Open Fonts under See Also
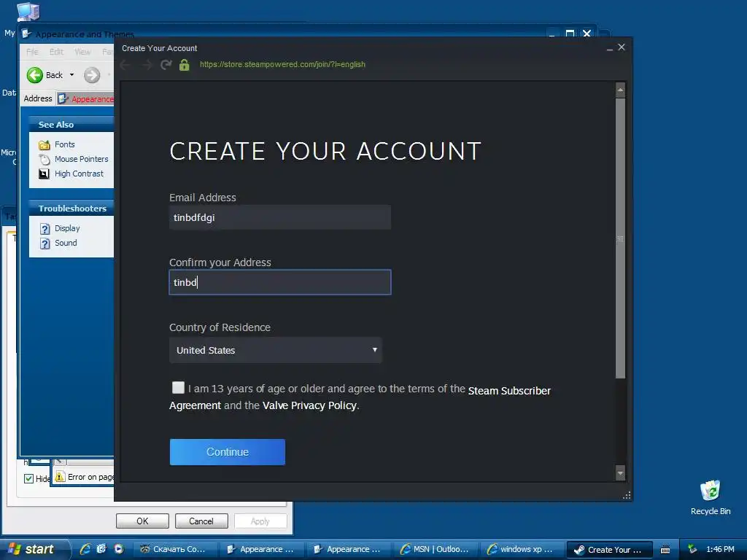Image resolution: width=747 pixels, height=560 pixels. 65,144
